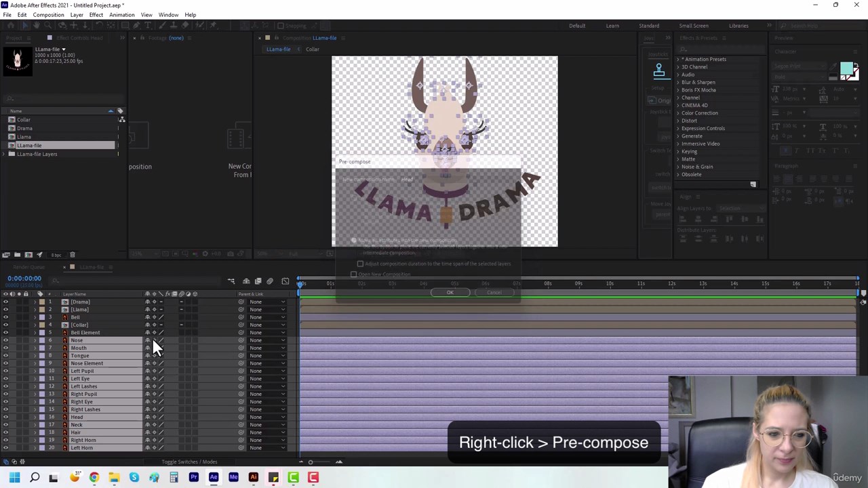
Task: Open the File menu
Action: [7, 15]
